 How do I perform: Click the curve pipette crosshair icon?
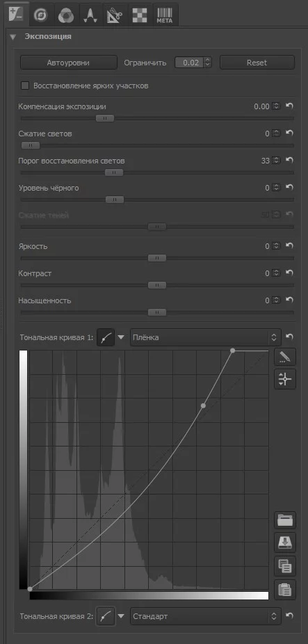(x=284, y=378)
